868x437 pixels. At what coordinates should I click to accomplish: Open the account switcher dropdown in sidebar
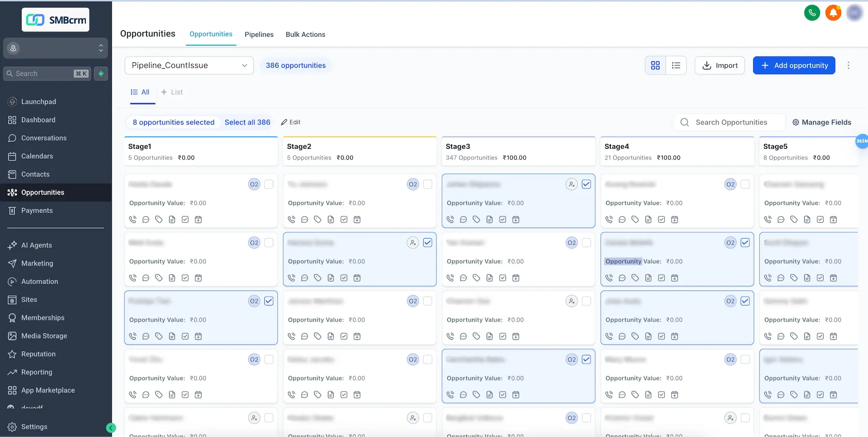point(55,48)
